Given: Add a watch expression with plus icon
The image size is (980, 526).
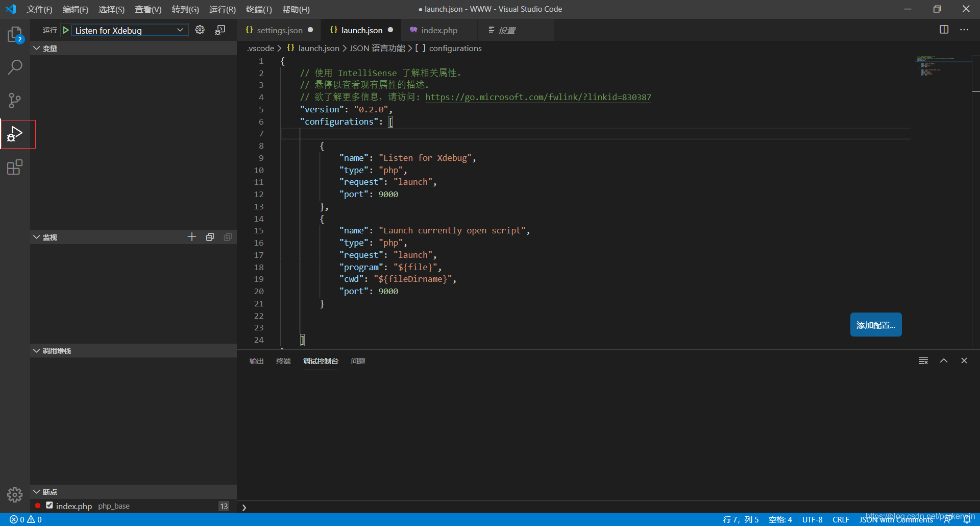Looking at the screenshot, I should 192,237.
